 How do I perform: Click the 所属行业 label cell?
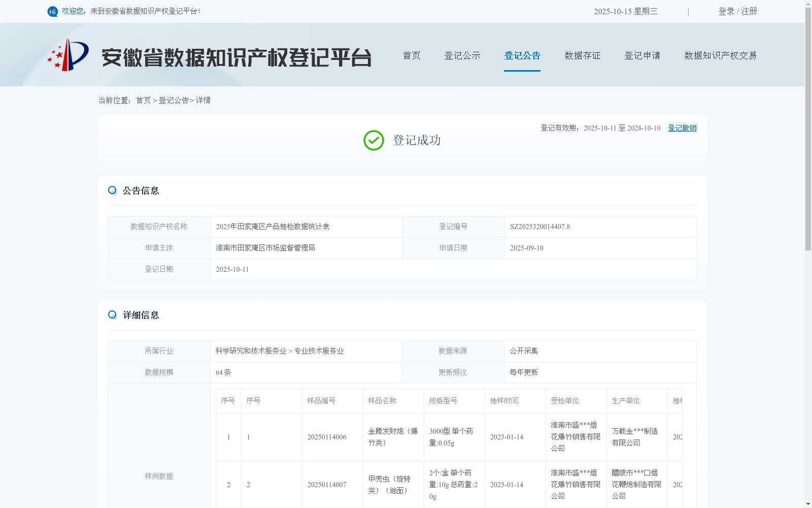pos(159,351)
